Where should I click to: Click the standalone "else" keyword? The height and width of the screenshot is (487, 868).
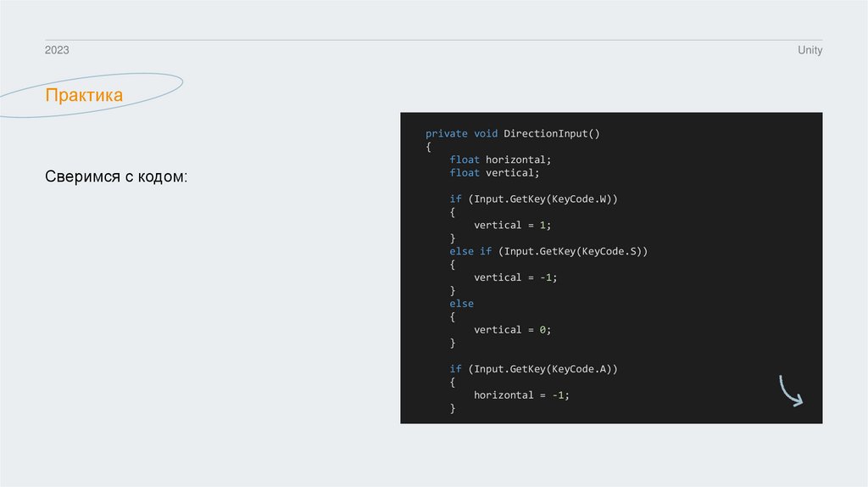[461, 304]
